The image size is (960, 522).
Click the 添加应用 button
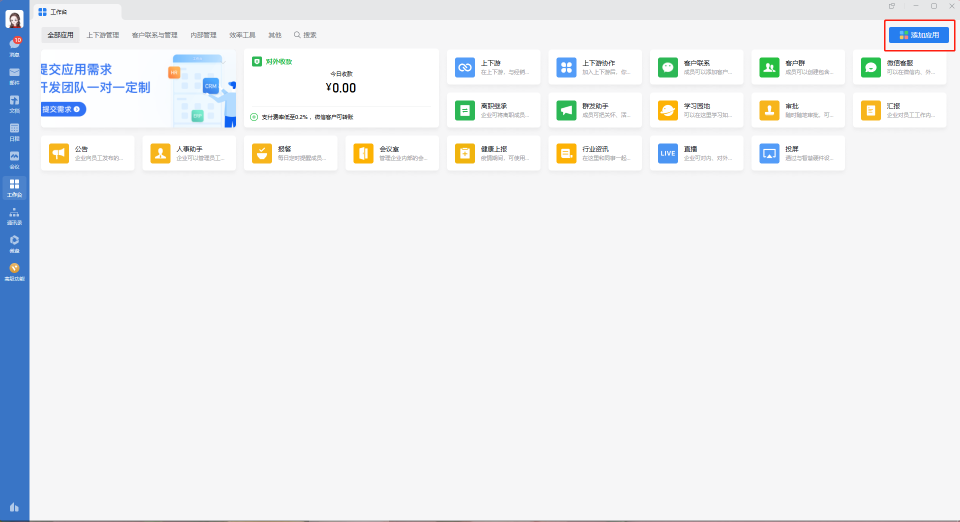(918, 35)
